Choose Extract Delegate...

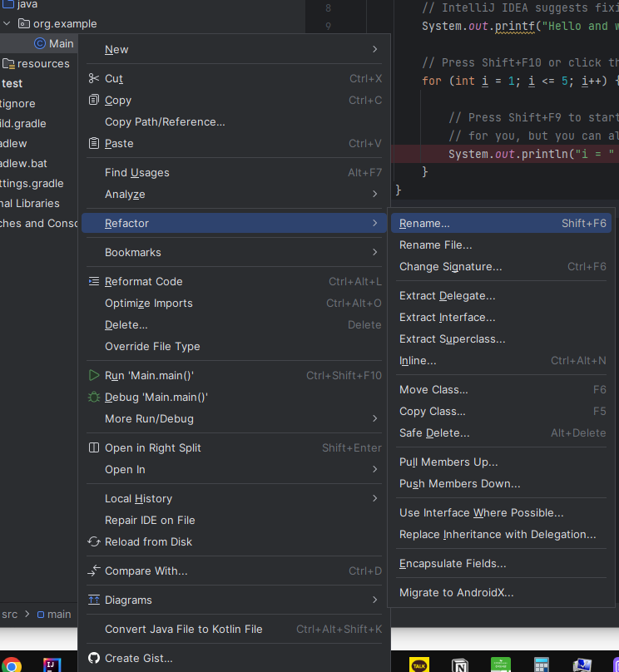[501, 296]
